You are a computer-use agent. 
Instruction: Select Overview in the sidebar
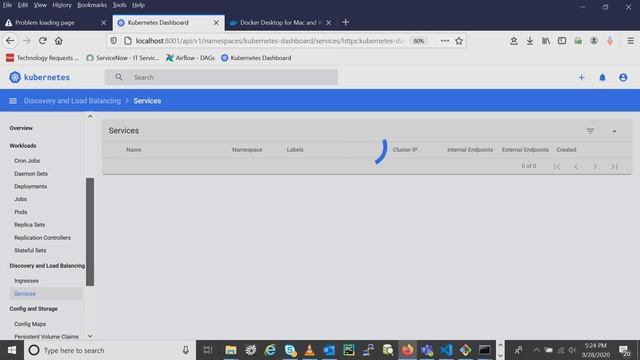(x=21, y=128)
